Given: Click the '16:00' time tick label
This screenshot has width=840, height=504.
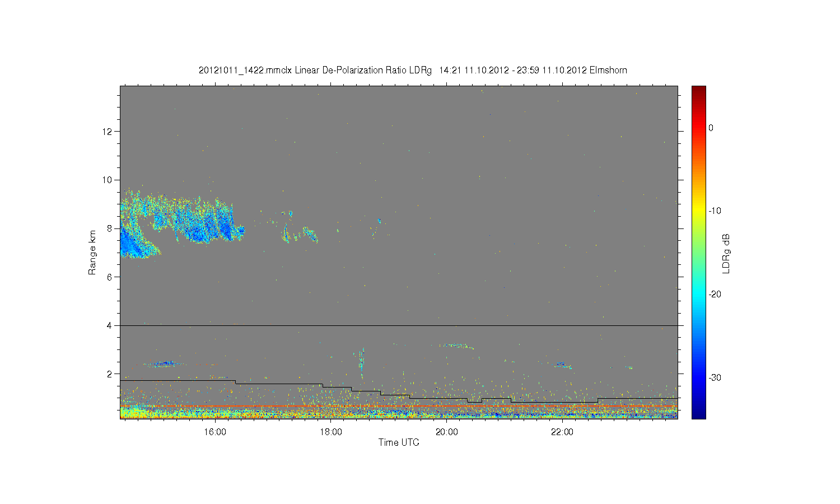Looking at the screenshot, I should click(x=215, y=432).
